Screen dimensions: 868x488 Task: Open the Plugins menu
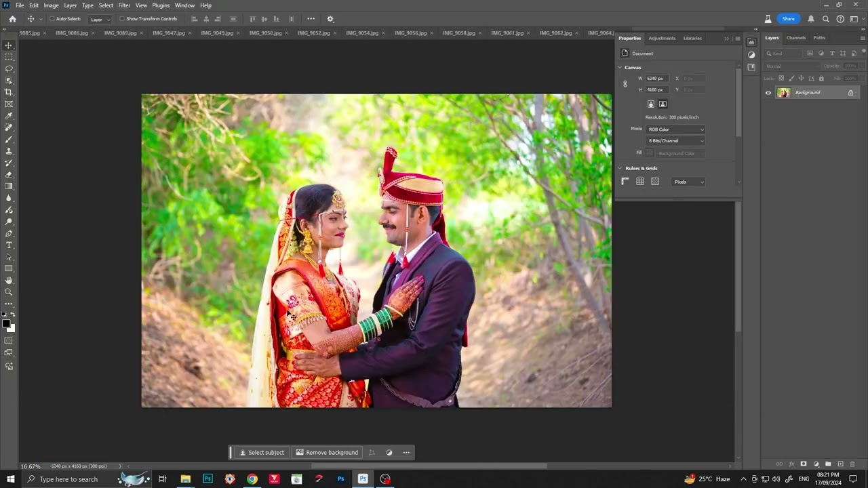(161, 5)
